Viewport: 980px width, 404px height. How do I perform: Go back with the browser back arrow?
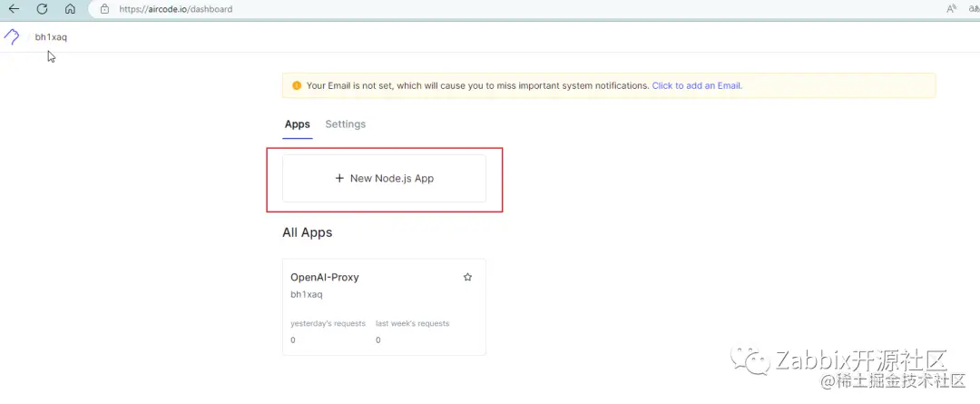13,9
